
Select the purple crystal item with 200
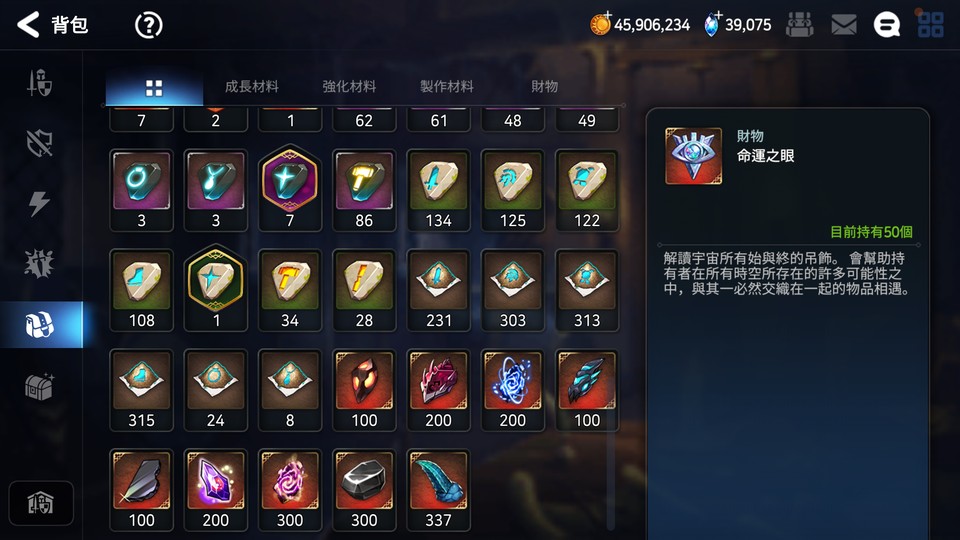216,490
